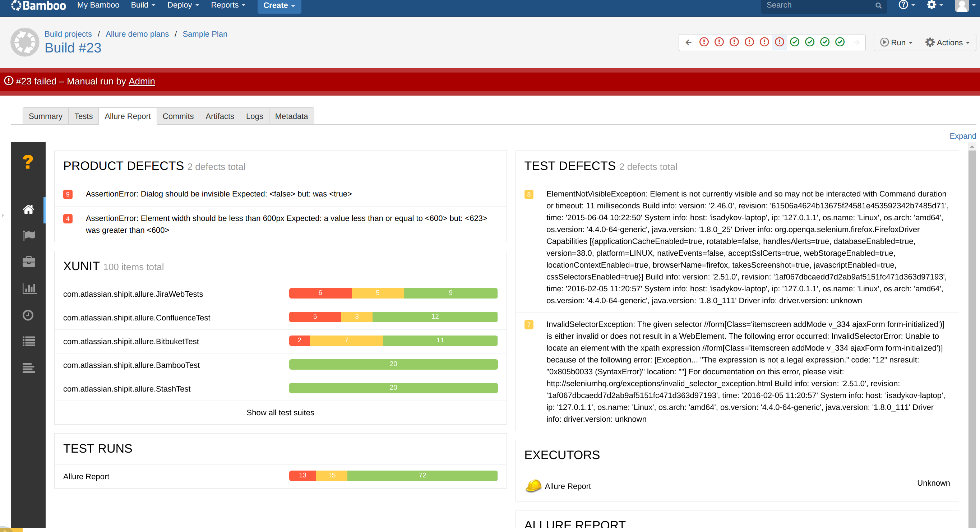
Task: Open the Actions dropdown
Action: (x=947, y=42)
